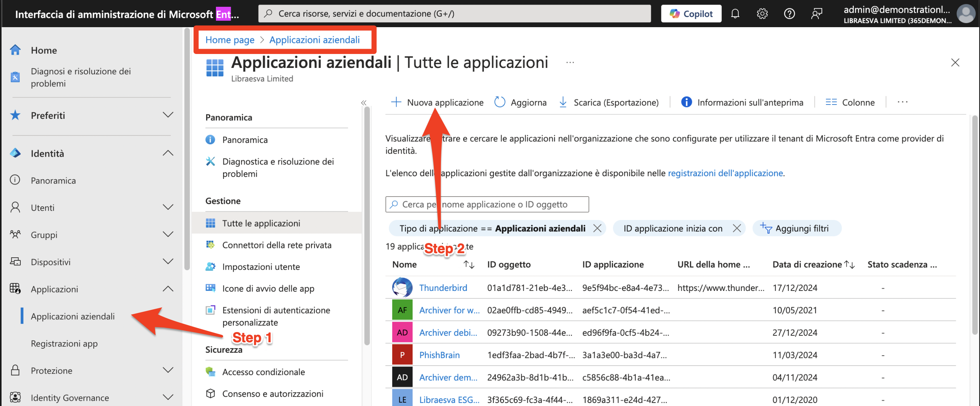Click the Home house icon in sidebar
The width and height of the screenshot is (980, 406).
coord(15,50)
